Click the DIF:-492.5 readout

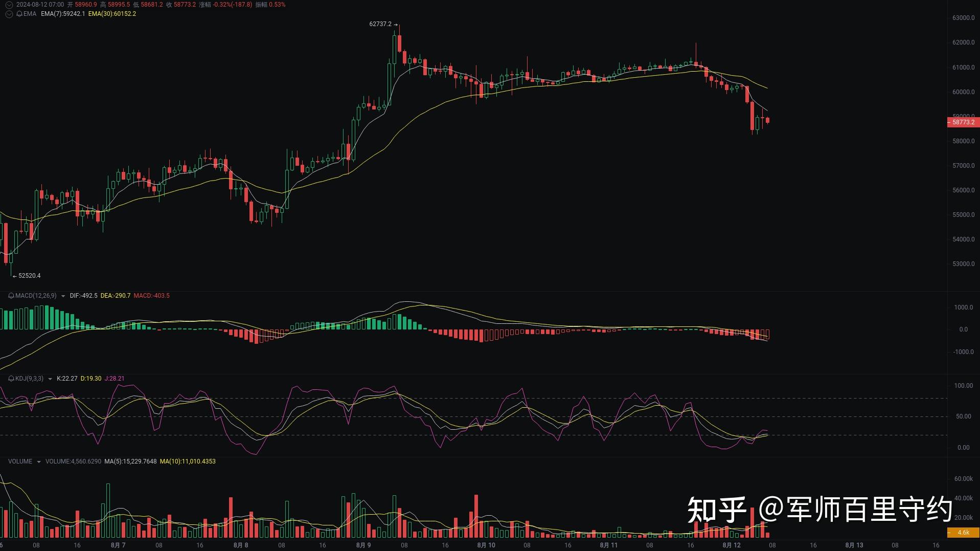pyautogui.click(x=83, y=296)
